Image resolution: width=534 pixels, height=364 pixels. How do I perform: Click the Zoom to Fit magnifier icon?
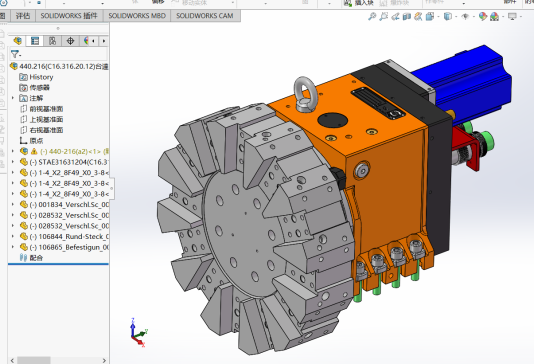tap(372, 16)
